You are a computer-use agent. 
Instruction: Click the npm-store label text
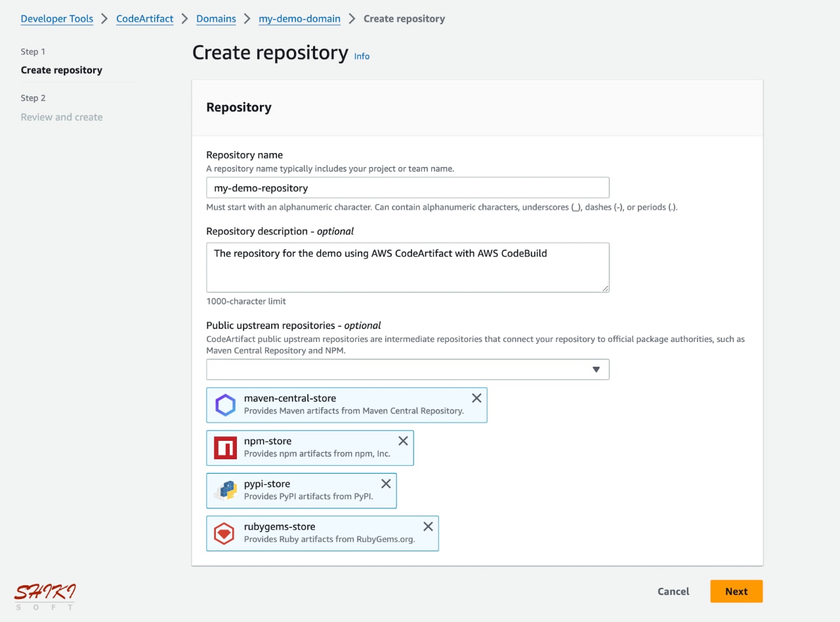click(268, 441)
